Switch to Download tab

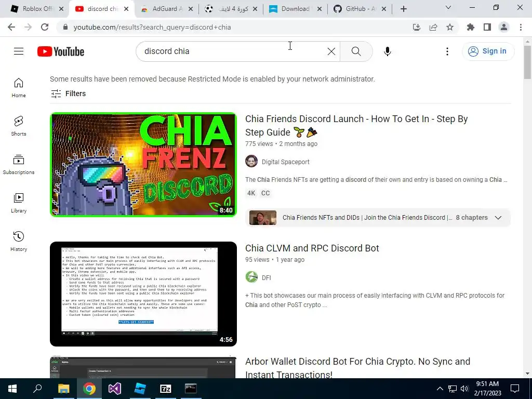[x=295, y=9]
